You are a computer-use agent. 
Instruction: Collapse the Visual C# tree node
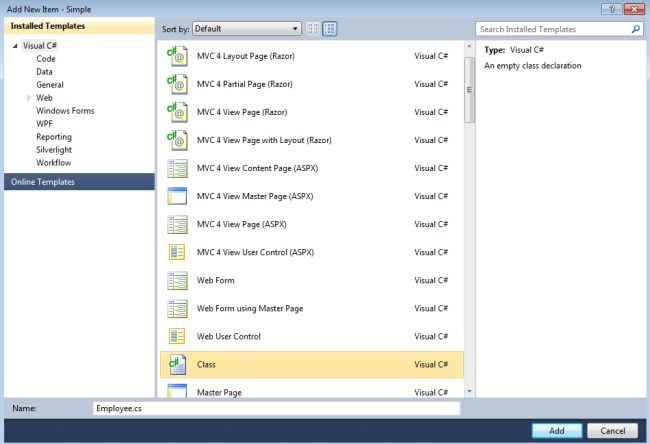[x=15, y=46]
